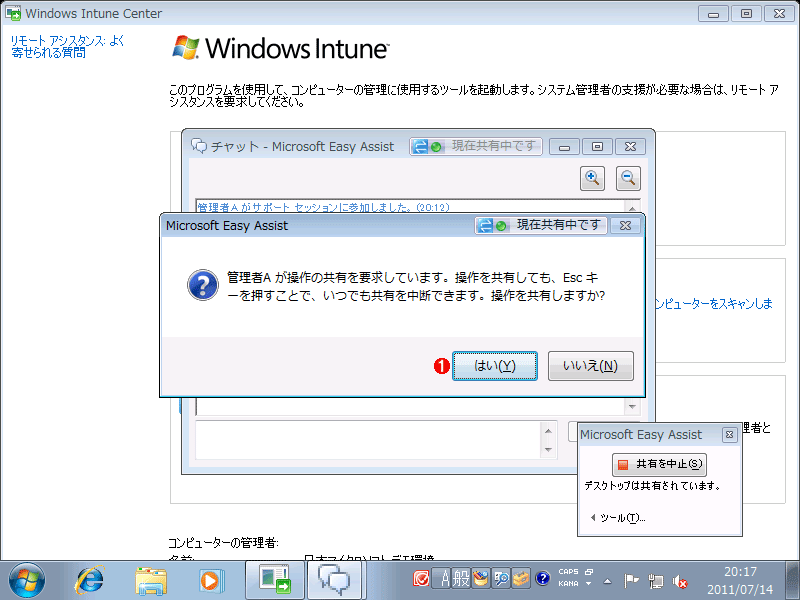Click the blue question mark icon in dialog
The width and height of the screenshot is (800, 600).
pyautogui.click(x=203, y=285)
